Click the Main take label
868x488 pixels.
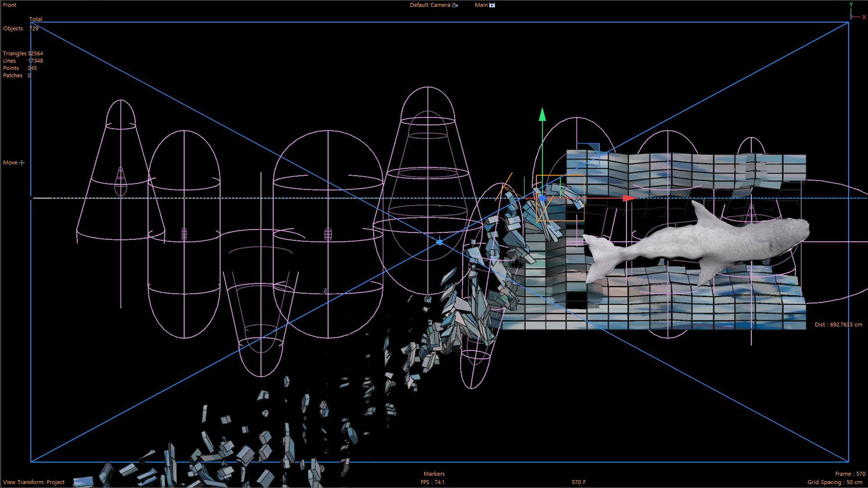(x=481, y=5)
